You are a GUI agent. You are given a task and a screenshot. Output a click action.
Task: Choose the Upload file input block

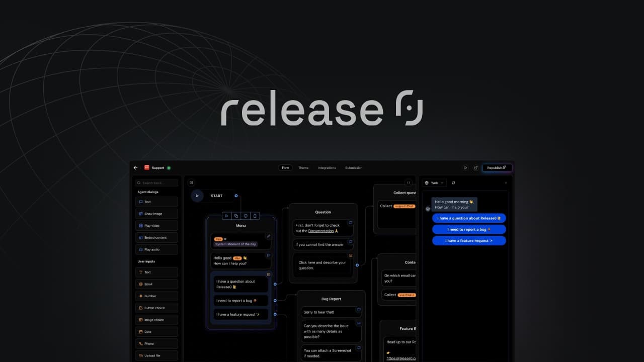[x=152, y=355]
